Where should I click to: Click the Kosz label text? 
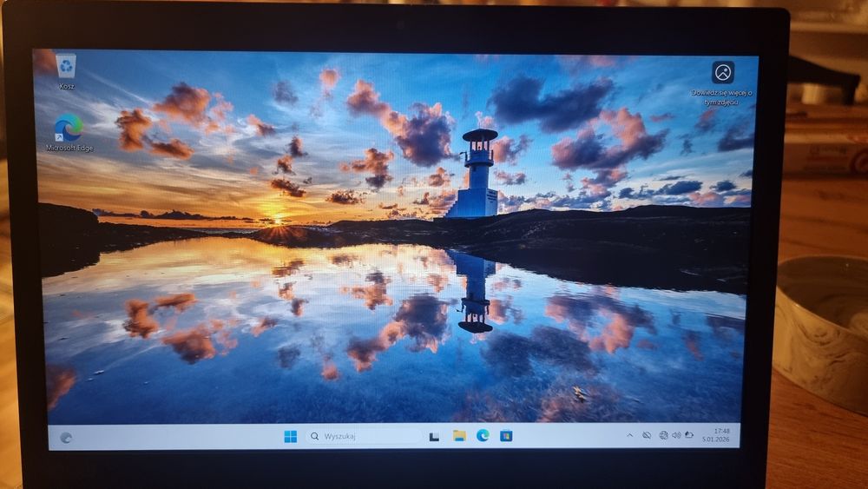[x=67, y=86]
